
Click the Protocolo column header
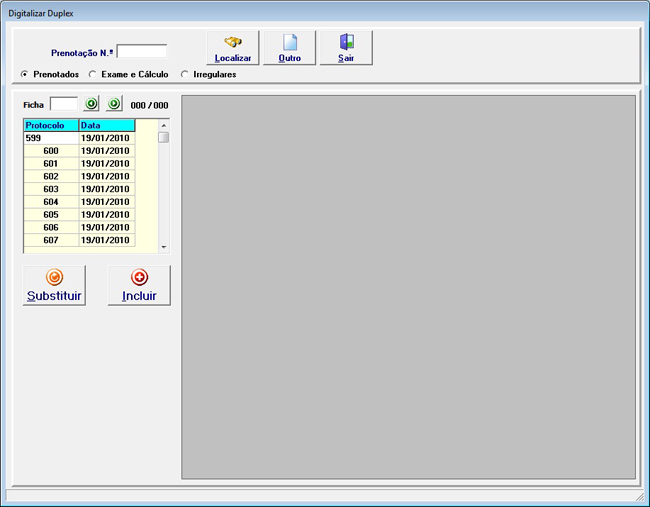click(51, 125)
